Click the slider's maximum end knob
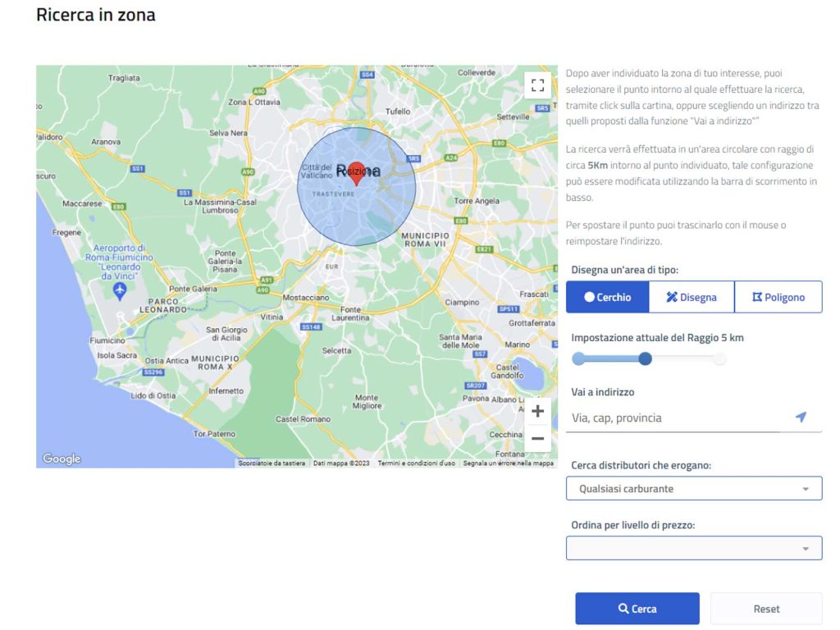 pyautogui.click(x=719, y=358)
